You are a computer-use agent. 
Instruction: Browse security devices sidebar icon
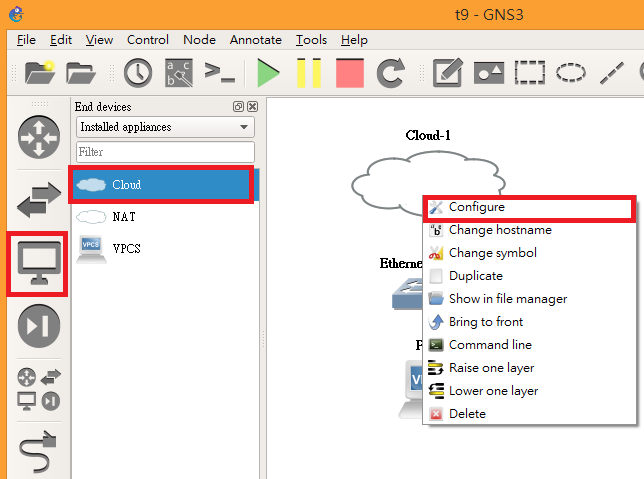click(x=39, y=326)
